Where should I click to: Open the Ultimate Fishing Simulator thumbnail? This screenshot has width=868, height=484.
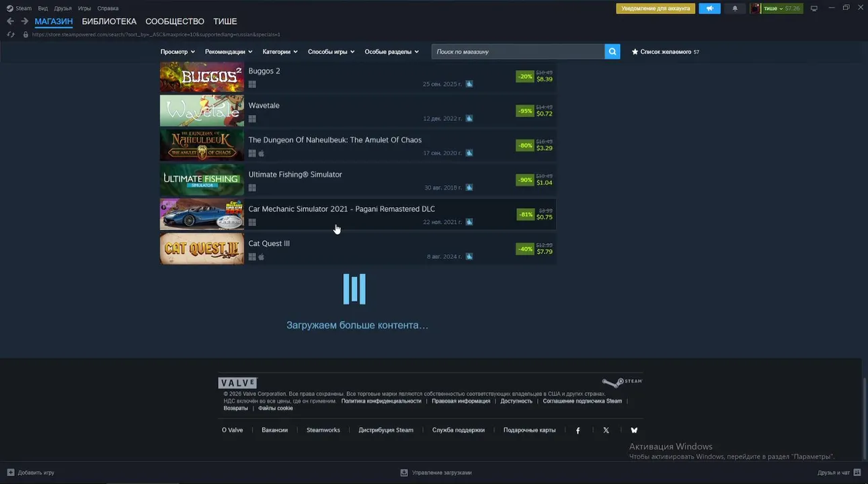(x=202, y=179)
